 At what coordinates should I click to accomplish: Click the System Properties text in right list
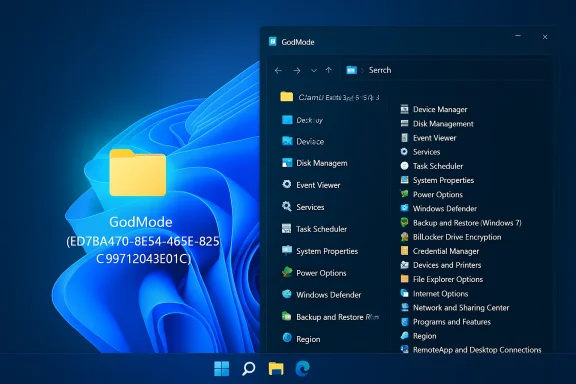pos(443,180)
